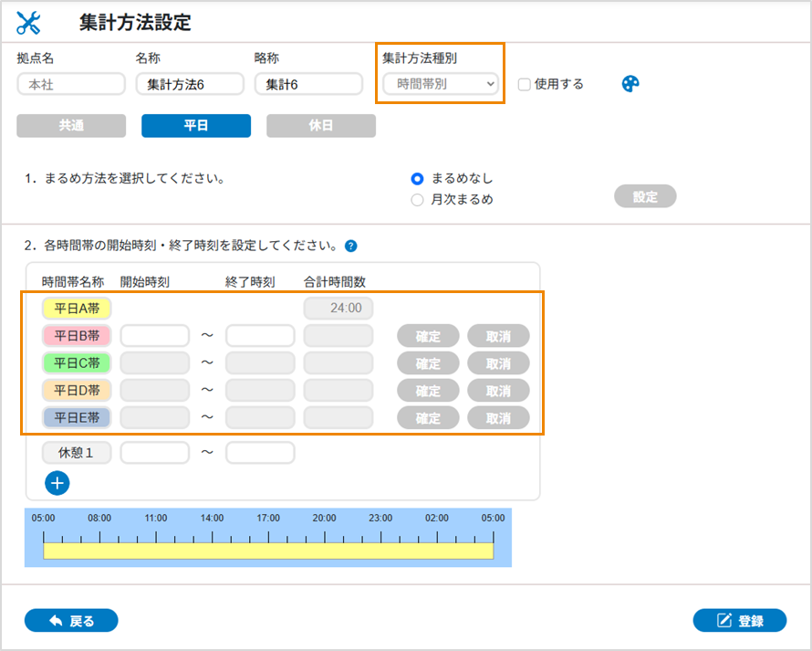Click the 設定 button next to rounding options
This screenshot has height=651, width=812.
tap(645, 196)
